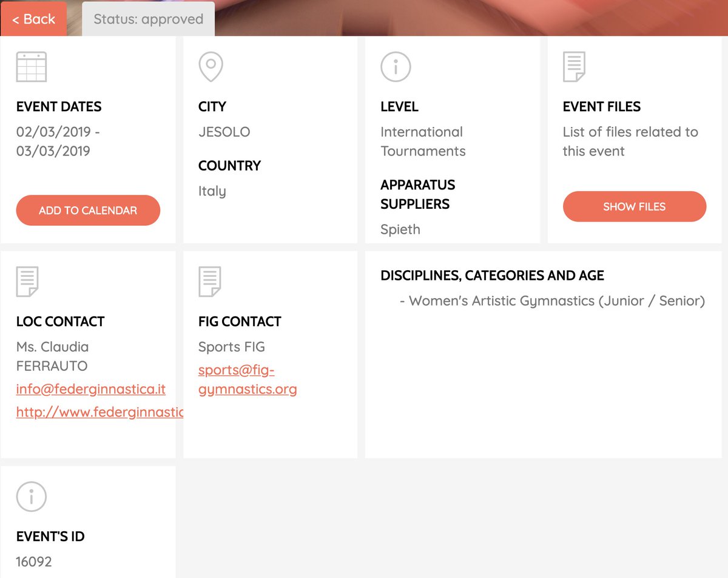Select the contact name Ms. Claudia FERRAUTO
Viewport: 728px width, 578px height.
click(x=52, y=356)
